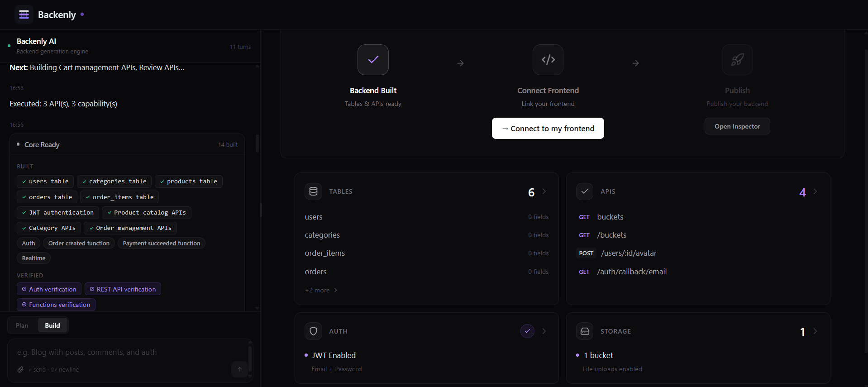
Task: Click the Tables count 6
Action: tap(531, 192)
